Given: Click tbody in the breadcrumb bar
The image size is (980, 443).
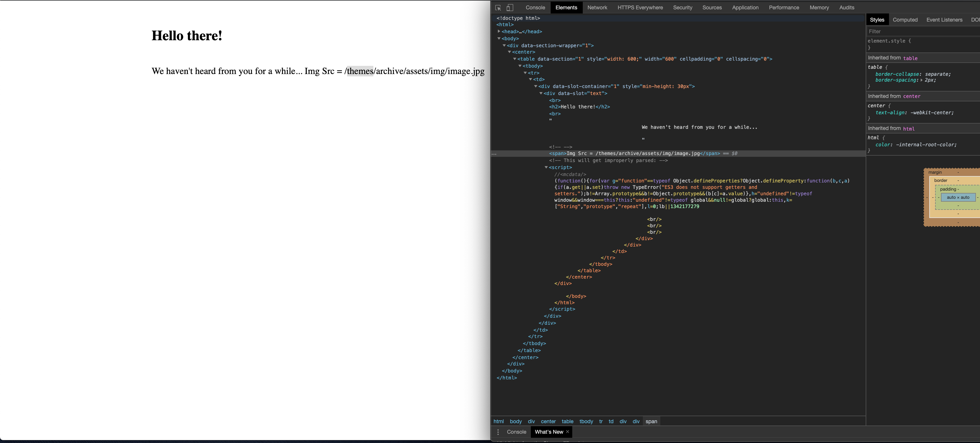Looking at the screenshot, I should tap(586, 421).
